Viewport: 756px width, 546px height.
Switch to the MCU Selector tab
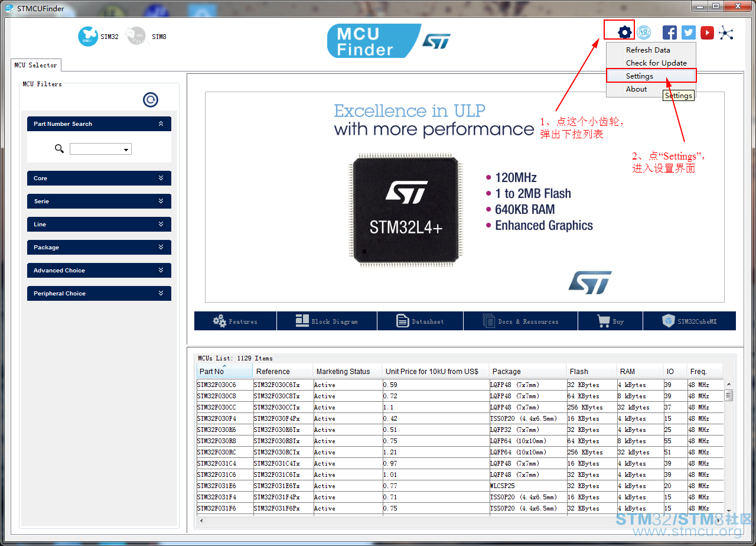pyautogui.click(x=35, y=65)
